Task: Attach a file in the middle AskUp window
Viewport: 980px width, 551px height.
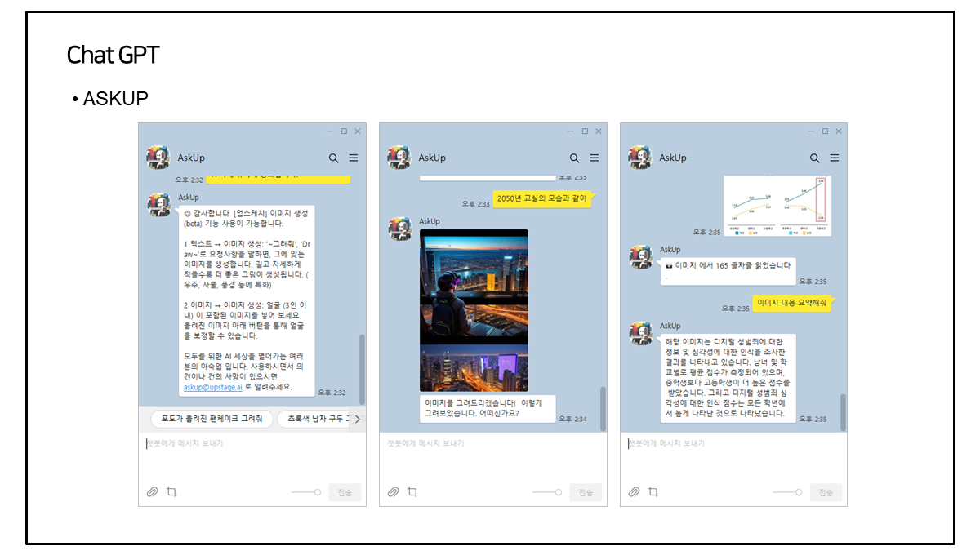Action: coord(393,492)
